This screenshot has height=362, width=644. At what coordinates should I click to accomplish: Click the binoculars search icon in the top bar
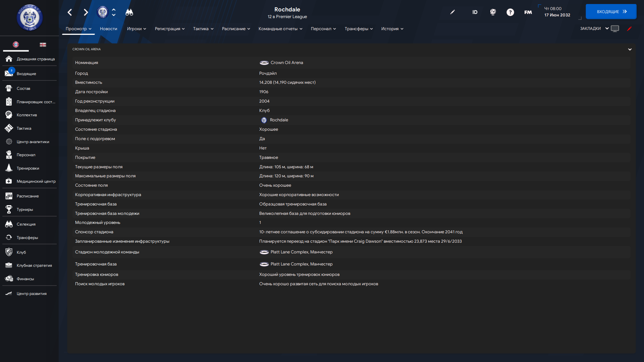click(x=129, y=12)
